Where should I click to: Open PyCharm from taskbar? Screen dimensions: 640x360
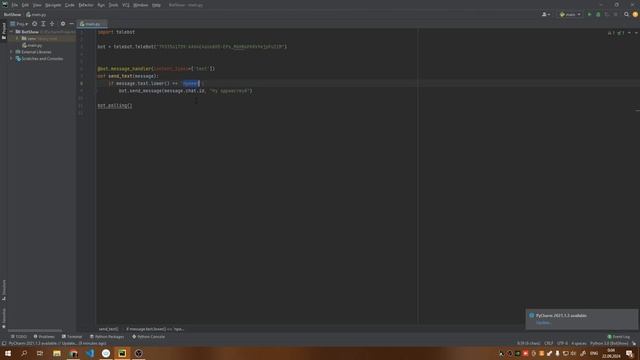122,353
